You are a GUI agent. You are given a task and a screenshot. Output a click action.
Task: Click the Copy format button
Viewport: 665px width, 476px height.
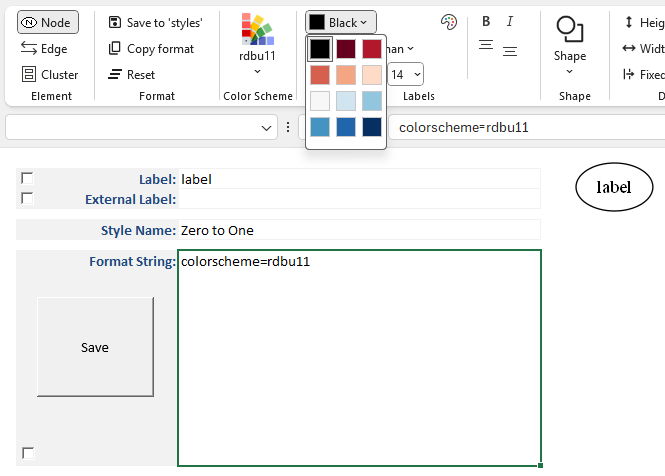tap(151, 48)
